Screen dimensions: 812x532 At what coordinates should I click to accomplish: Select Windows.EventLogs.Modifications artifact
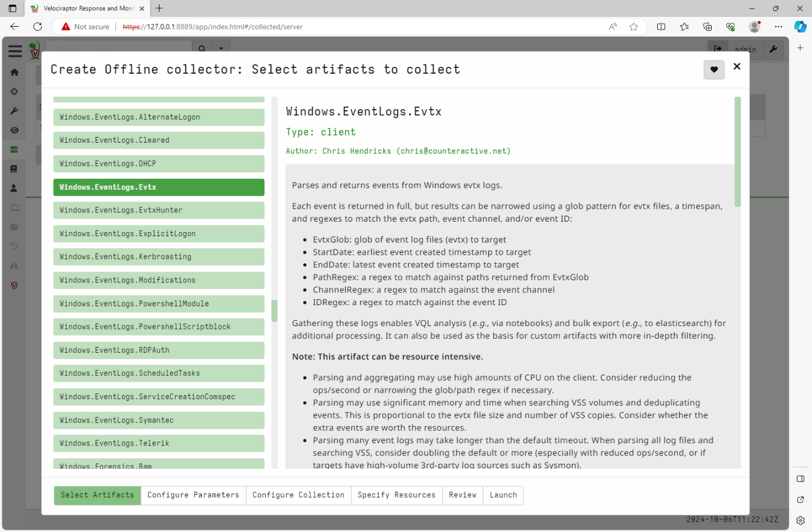[159, 280]
